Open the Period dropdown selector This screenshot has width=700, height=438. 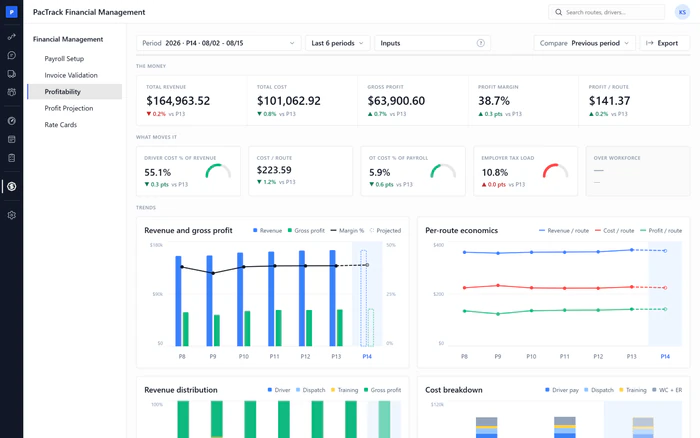(x=218, y=43)
